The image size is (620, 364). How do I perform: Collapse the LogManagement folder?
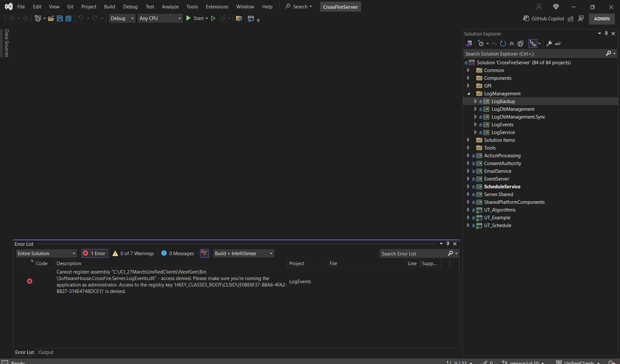468,94
